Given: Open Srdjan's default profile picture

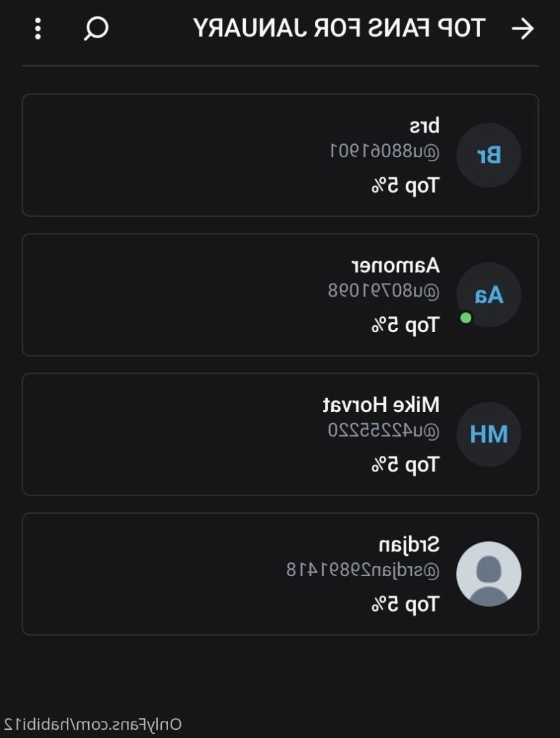Looking at the screenshot, I should [488, 574].
